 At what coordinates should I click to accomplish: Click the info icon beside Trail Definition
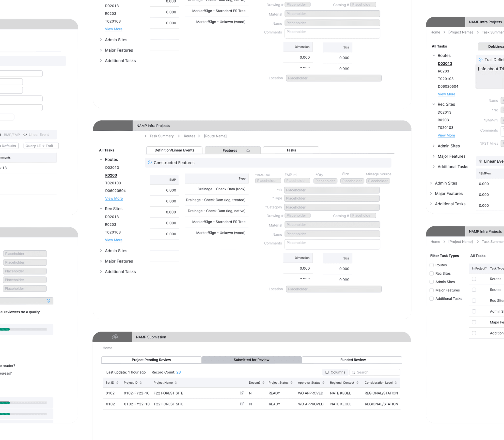point(480,60)
